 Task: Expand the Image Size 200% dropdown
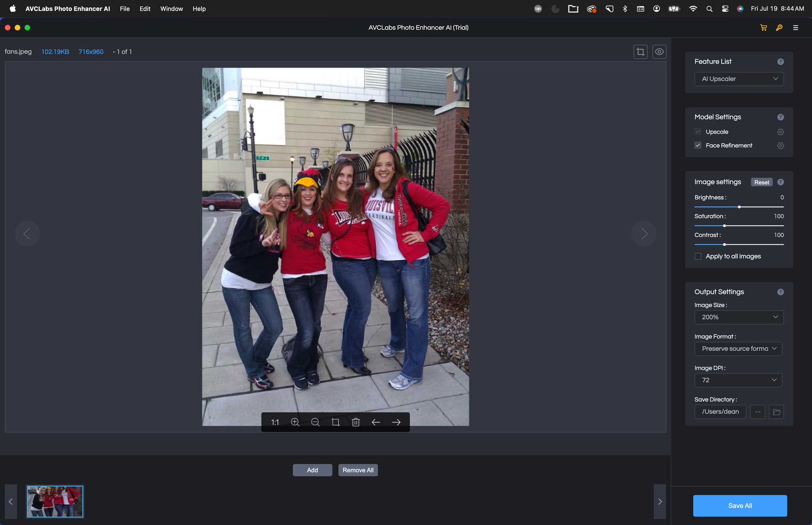tap(739, 317)
